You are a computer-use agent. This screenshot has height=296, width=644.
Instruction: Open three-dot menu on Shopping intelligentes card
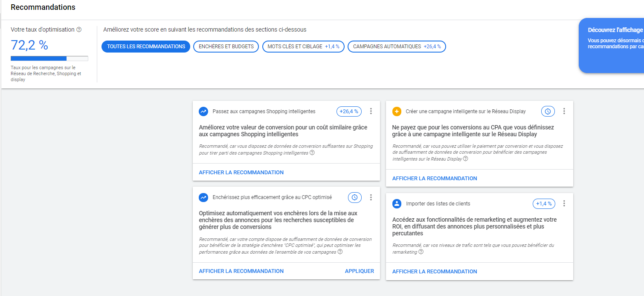[371, 111]
